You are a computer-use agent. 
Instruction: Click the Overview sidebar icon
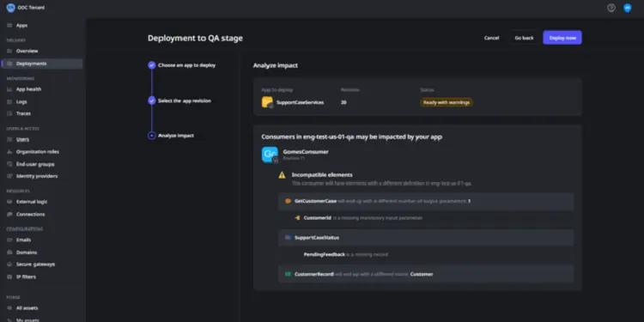[x=9, y=51]
